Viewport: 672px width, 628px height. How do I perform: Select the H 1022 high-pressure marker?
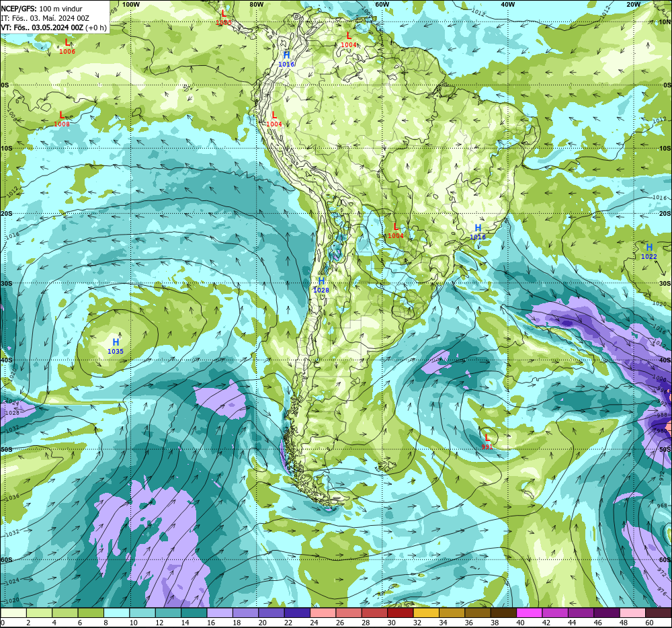[649, 251]
